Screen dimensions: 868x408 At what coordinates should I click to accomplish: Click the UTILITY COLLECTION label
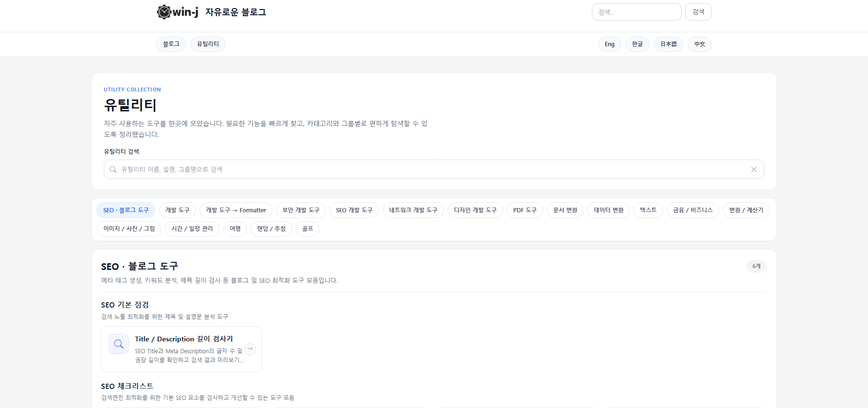pos(132,90)
